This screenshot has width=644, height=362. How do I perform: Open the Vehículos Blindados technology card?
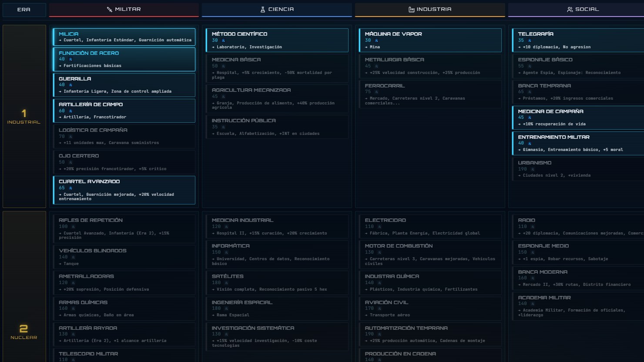click(124, 257)
